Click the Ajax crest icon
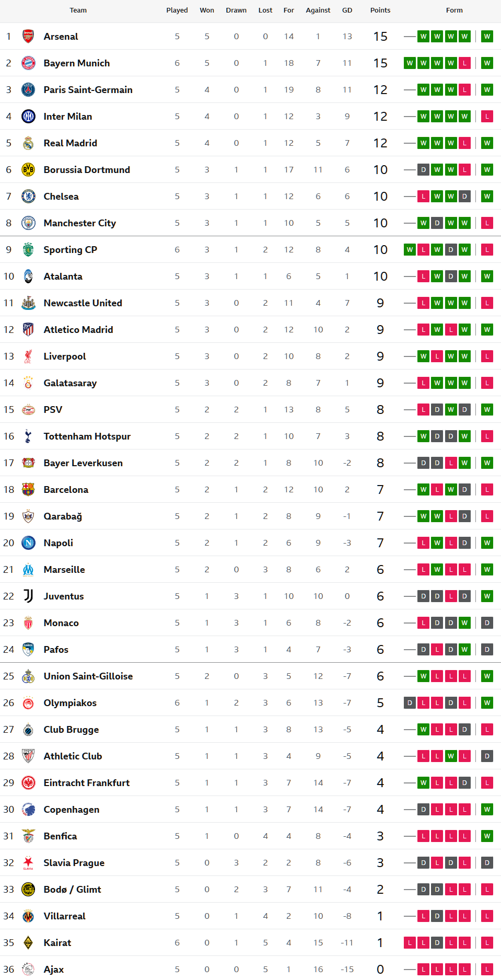The width and height of the screenshot is (501, 980). pos(28,970)
